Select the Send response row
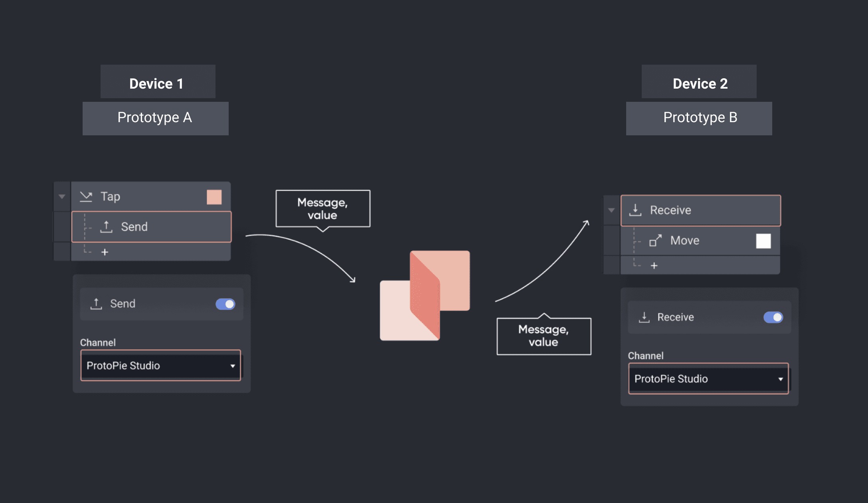 tap(152, 227)
